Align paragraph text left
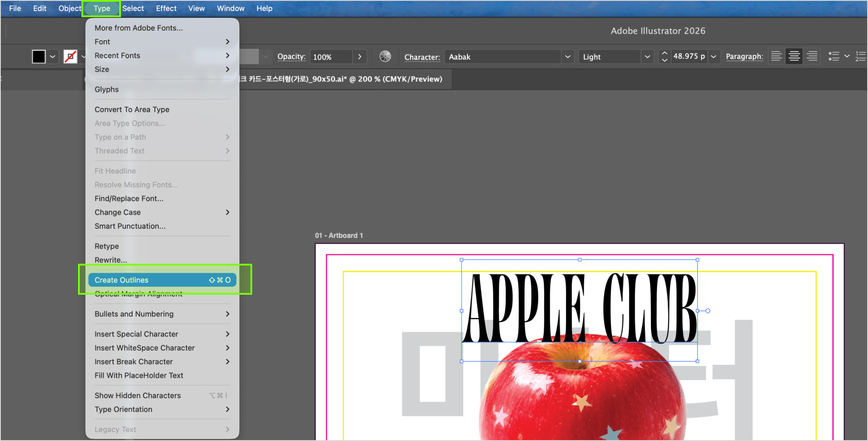The width and height of the screenshot is (868, 441). (776, 56)
